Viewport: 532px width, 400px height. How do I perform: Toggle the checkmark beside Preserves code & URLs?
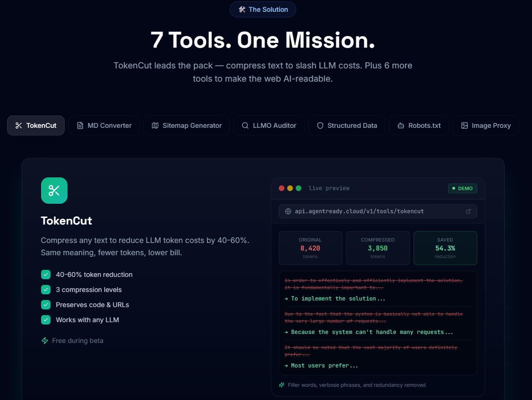[x=45, y=305]
